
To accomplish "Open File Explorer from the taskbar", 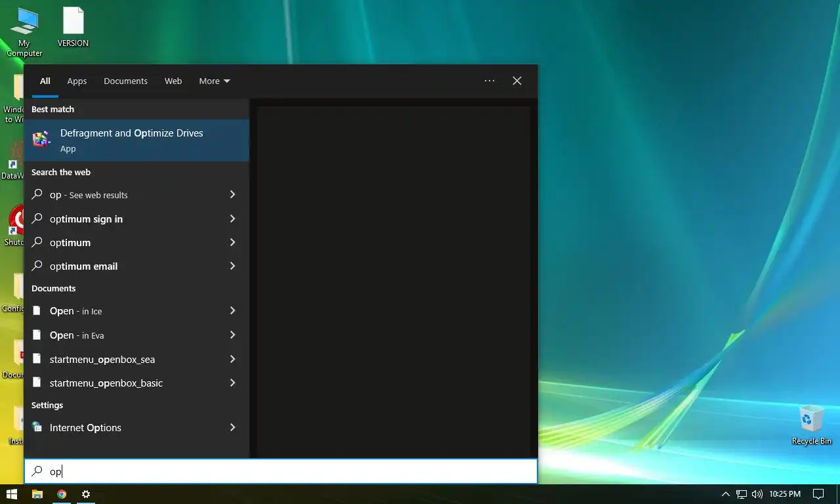I will tap(37, 494).
